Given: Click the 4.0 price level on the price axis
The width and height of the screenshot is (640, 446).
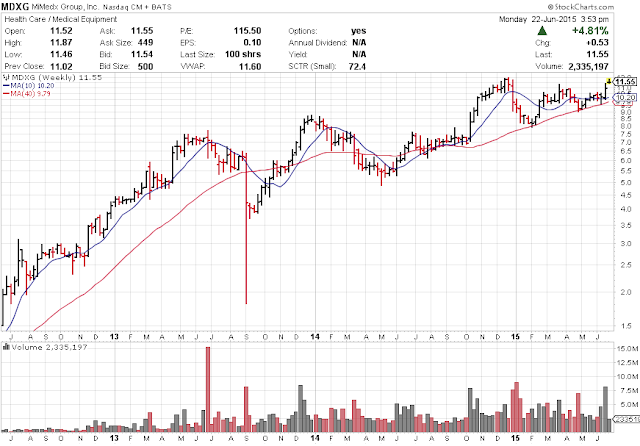Looking at the screenshot, I should (626, 209).
